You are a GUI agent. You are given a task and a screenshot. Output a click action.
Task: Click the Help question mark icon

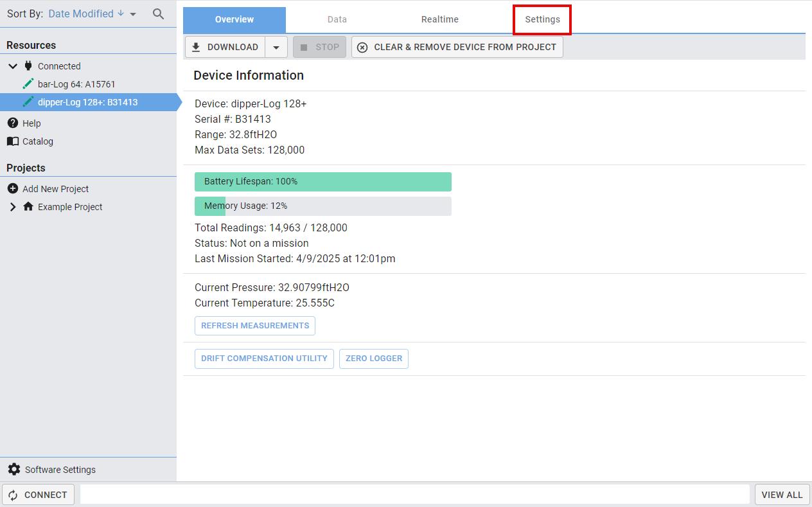click(x=13, y=123)
